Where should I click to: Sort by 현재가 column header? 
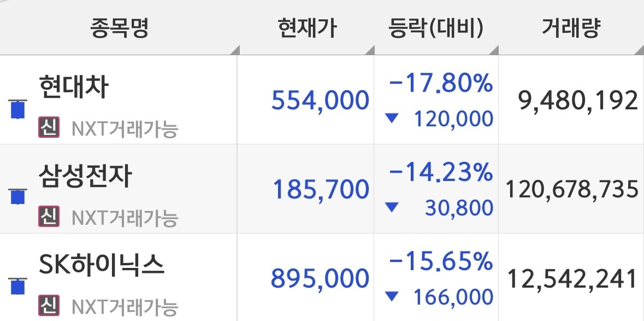307,28
